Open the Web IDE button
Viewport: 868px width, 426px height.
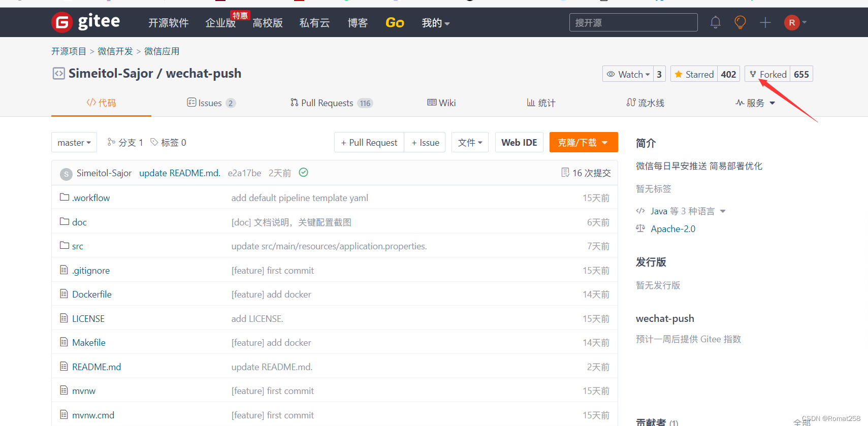coord(519,142)
